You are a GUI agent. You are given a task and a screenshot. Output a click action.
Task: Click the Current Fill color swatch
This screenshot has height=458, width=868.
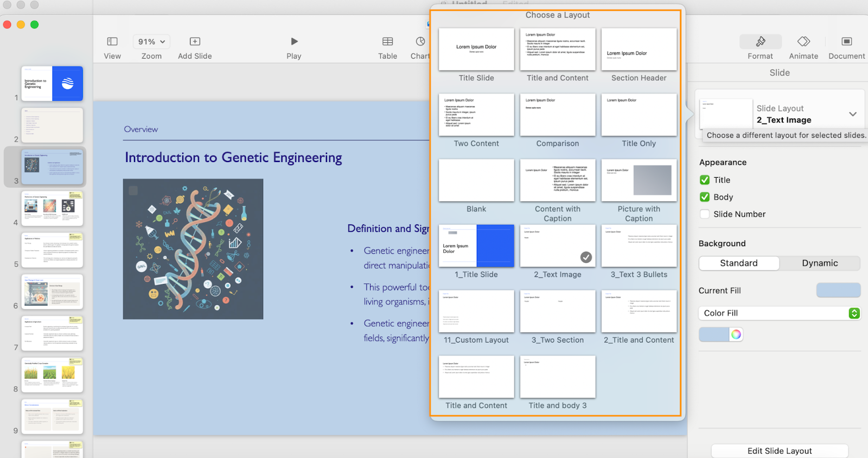[x=838, y=291]
